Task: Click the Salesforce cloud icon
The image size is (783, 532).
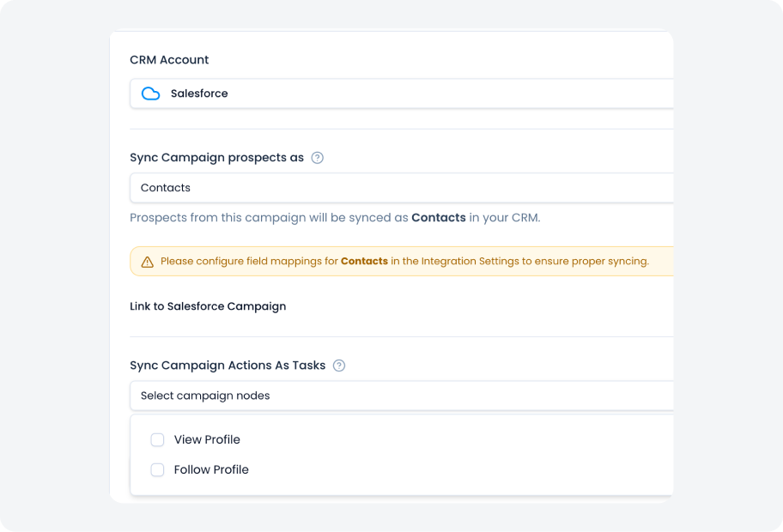Action: point(150,94)
